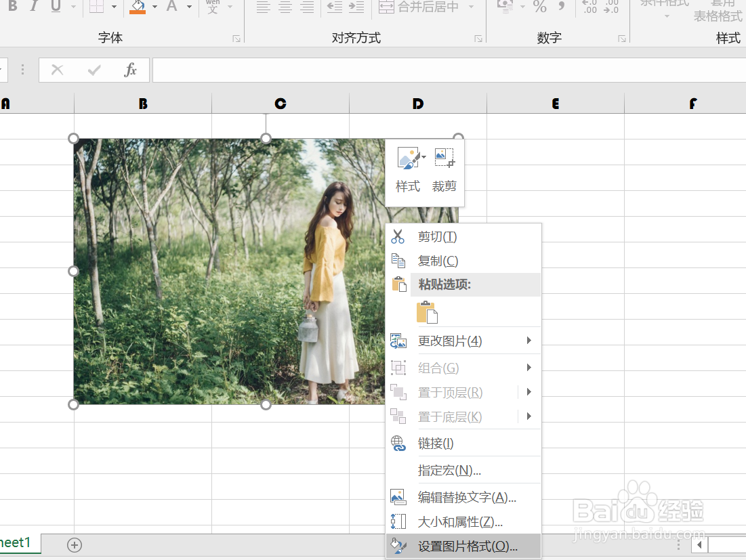Choose 指定宏(N)... menu entry

coord(463,470)
